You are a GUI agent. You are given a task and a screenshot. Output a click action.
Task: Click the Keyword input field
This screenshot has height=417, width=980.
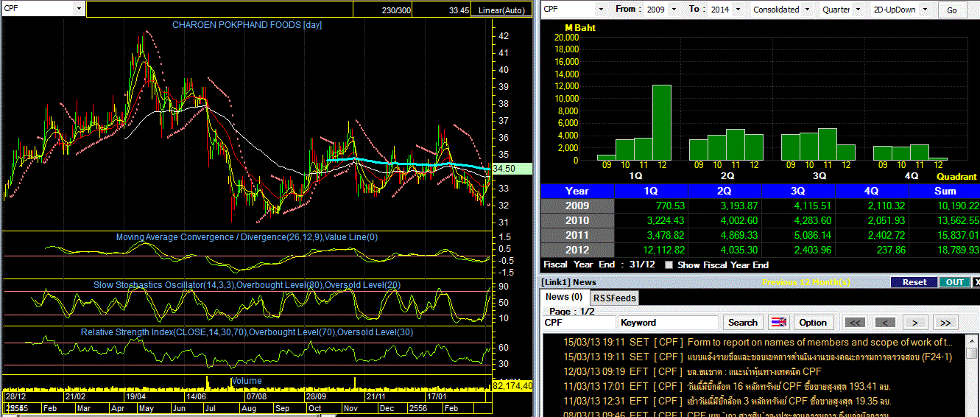pyautogui.click(x=668, y=323)
